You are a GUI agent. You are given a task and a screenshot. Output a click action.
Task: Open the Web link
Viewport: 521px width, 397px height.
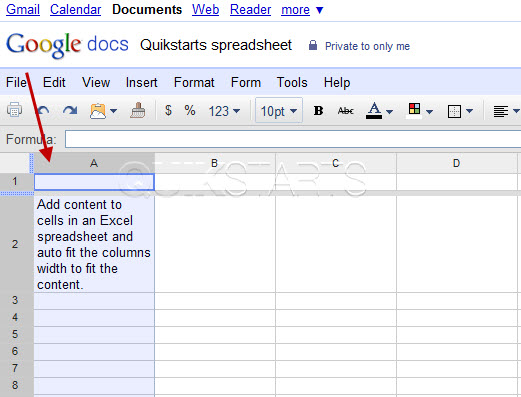click(205, 9)
